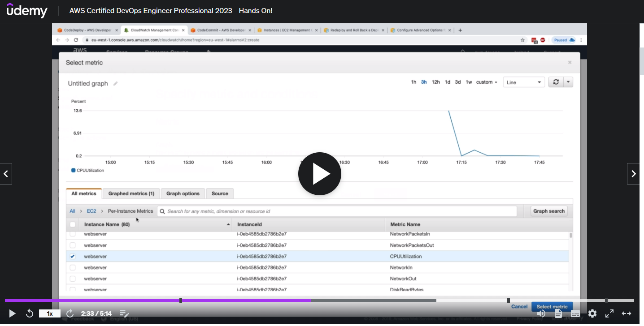The width and height of the screenshot is (644, 326).
Task: Check the NetworkPacketsOut row checkbox
Action: click(73, 245)
